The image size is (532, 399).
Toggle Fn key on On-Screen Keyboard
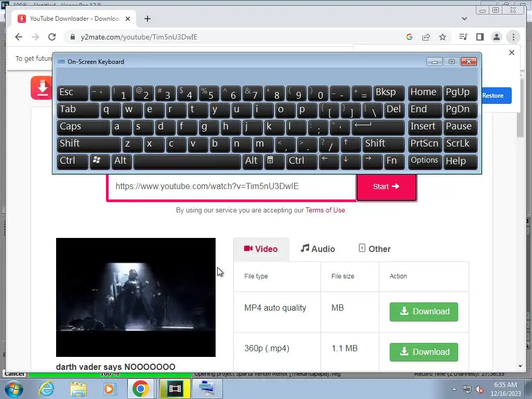click(394, 162)
